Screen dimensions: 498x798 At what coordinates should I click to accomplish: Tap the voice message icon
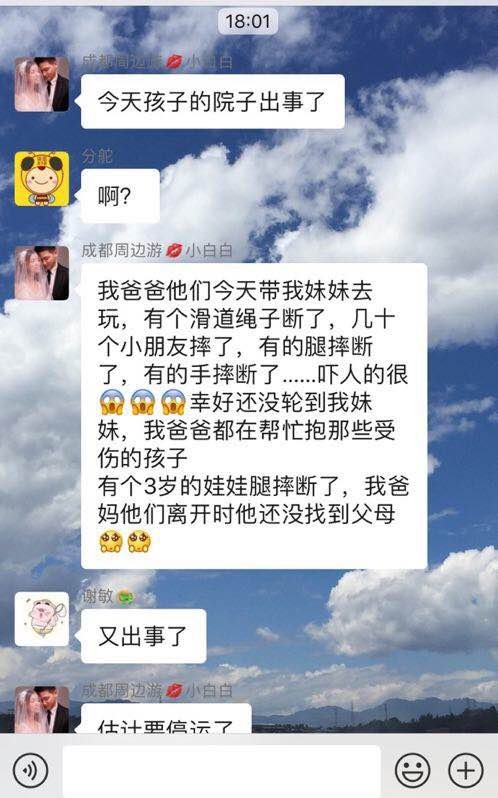[31, 771]
